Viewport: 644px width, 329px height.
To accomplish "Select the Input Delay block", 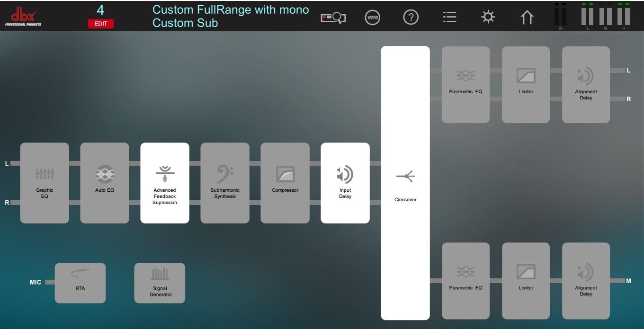I will coord(345,183).
